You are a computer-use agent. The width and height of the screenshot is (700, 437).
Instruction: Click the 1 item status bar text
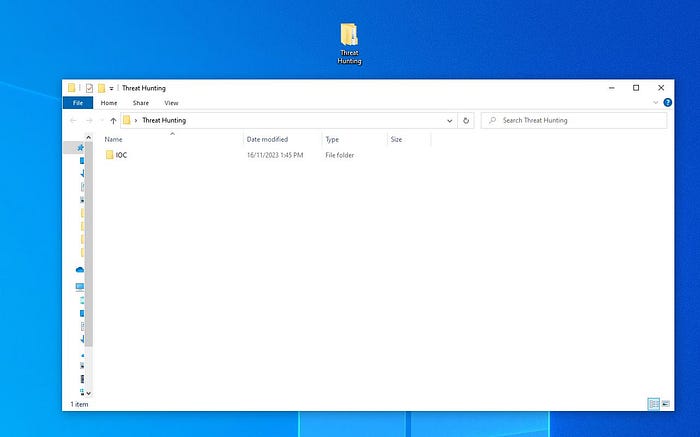click(79, 404)
